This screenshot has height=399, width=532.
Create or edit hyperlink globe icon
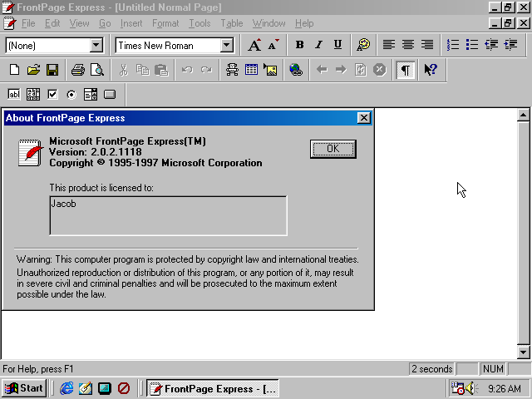click(296, 70)
